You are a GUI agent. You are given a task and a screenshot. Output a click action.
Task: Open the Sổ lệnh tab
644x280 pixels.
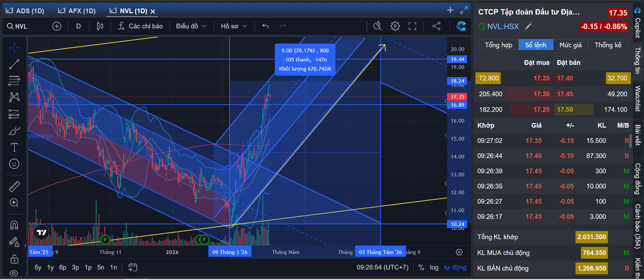pyautogui.click(x=536, y=45)
